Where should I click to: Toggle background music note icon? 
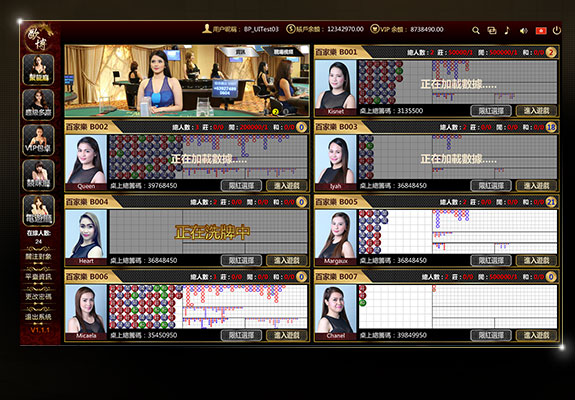(507, 30)
